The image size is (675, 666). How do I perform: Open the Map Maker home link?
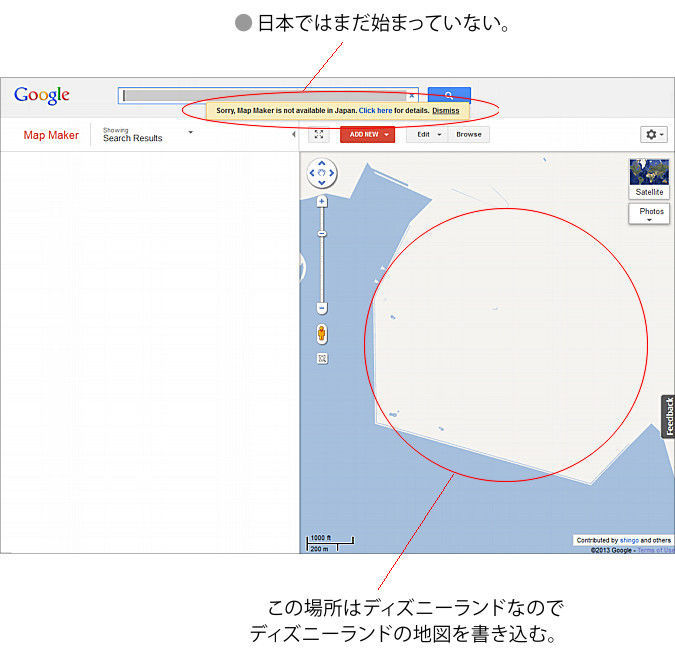click(51, 135)
